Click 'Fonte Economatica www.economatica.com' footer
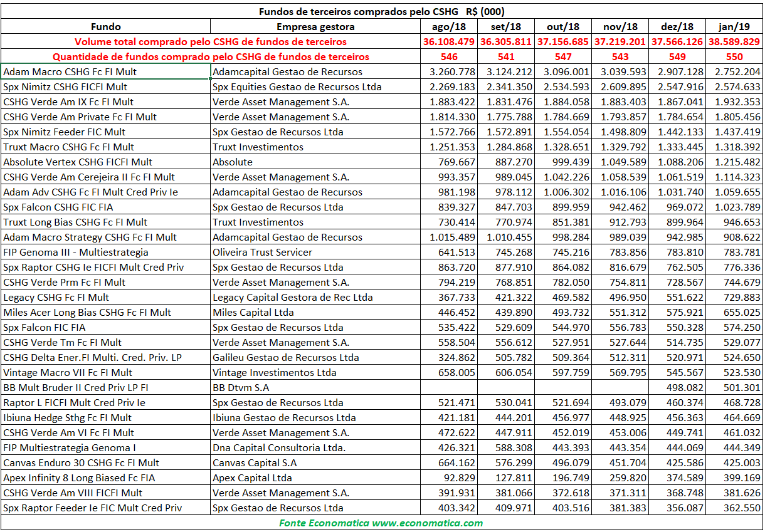 tap(381, 523)
